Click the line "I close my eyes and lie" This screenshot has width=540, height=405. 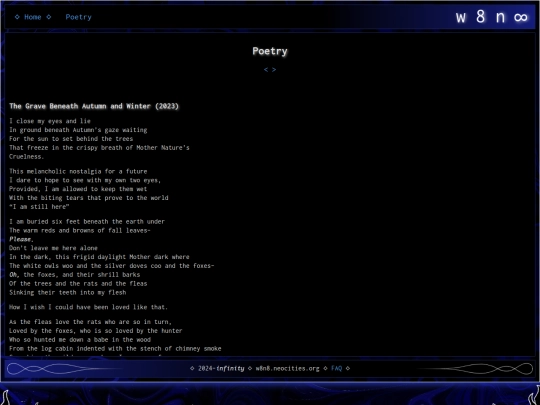[50, 121]
